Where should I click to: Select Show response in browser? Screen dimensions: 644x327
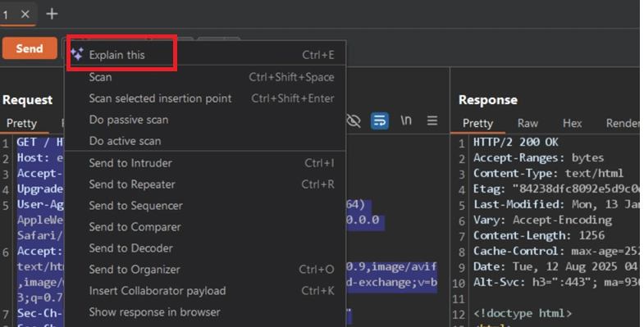205,312
